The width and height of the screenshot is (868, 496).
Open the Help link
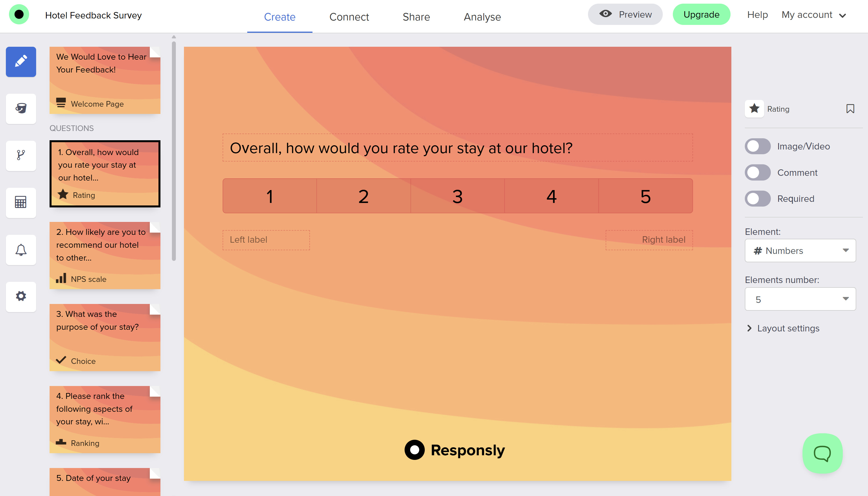[757, 15]
